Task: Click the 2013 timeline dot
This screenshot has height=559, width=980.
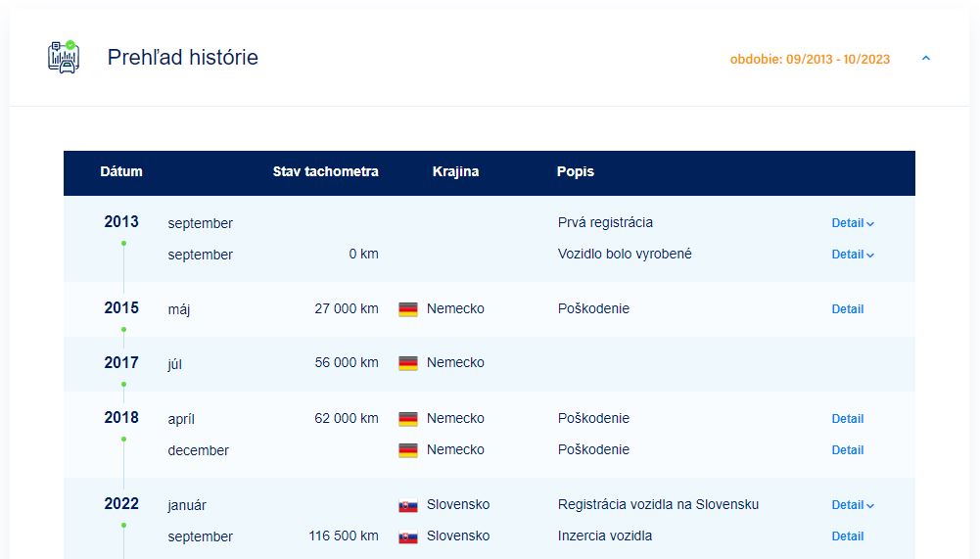Action: [123, 243]
